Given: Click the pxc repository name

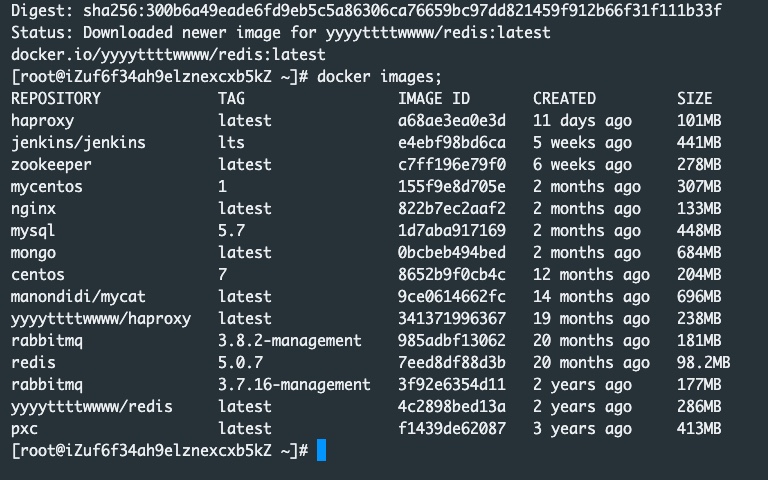Looking at the screenshot, I should click(25, 428).
